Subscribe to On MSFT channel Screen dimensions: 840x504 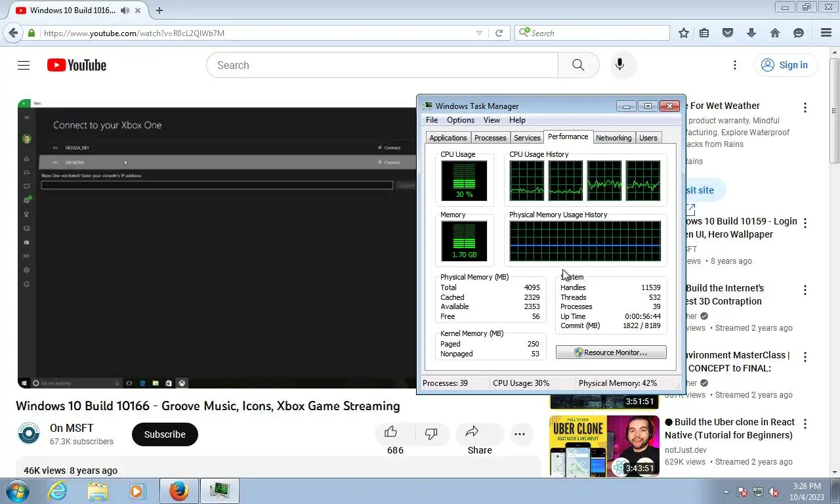(x=165, y=434)
